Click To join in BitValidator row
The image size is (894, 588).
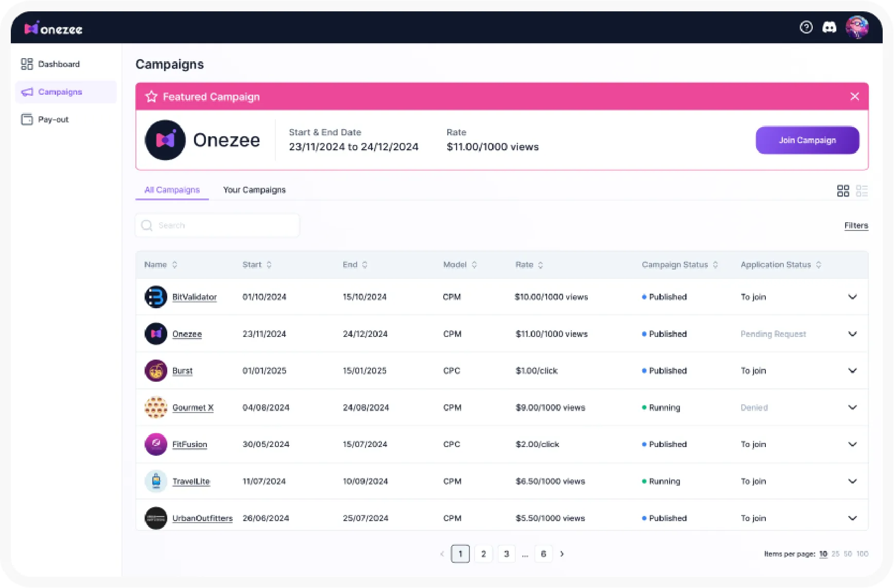click(753, 297)
